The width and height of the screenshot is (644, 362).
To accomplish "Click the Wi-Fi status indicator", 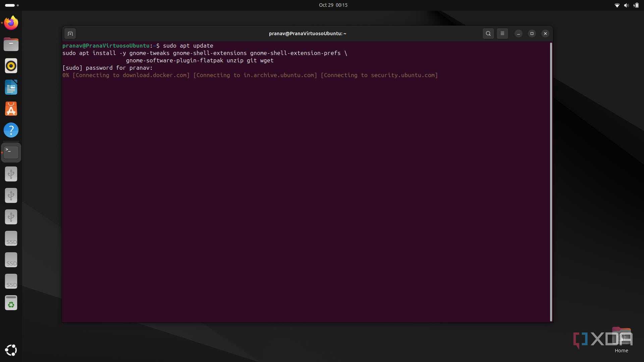I will (616, 5).
